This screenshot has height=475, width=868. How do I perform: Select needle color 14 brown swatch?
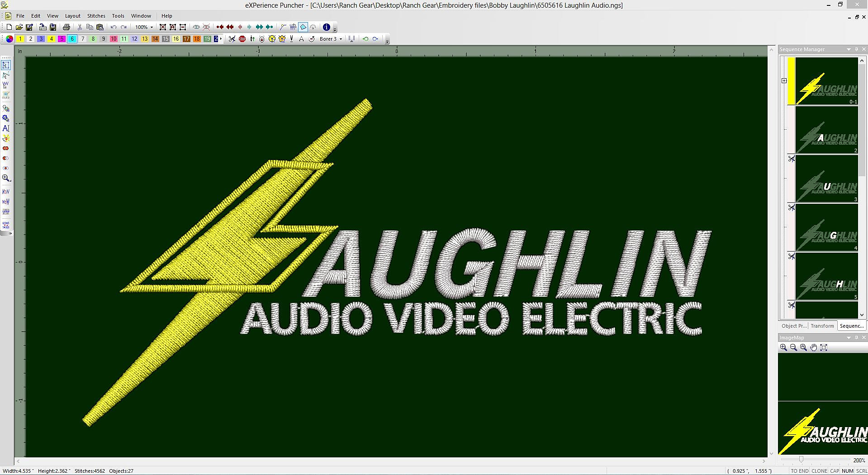[155, 39]
